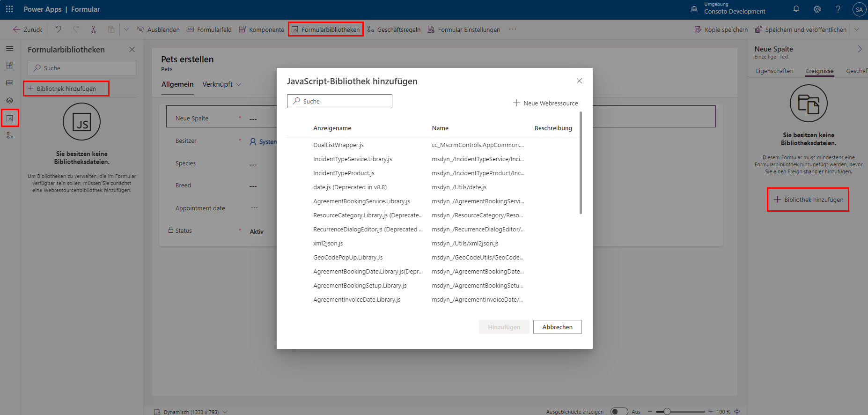Click the dialog list scrollbar

click(x=581, y=163)
